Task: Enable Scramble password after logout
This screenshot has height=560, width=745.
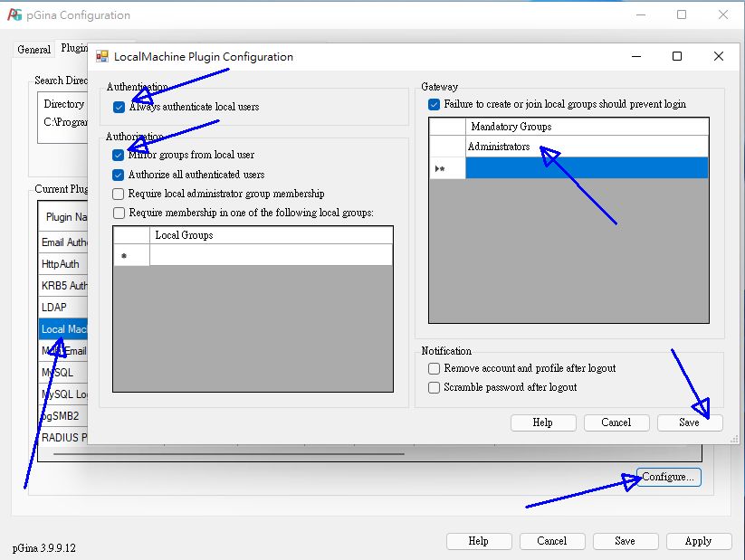Action: click(435, 387)
